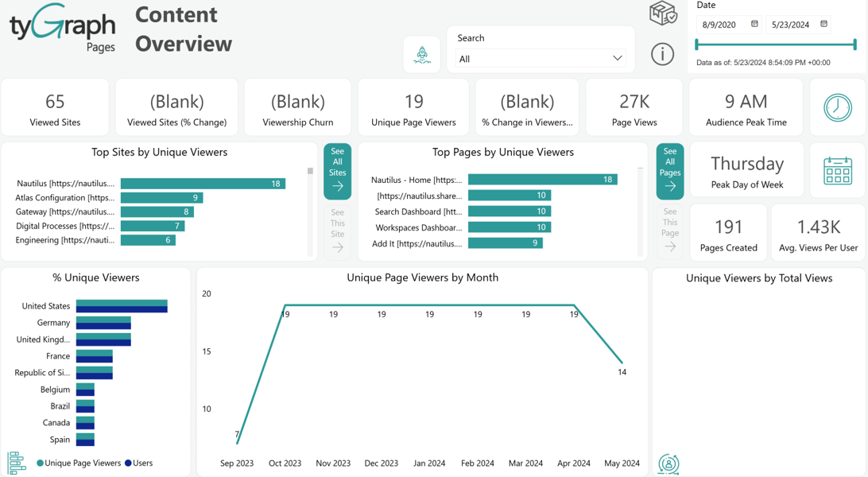Screen dimensions: 868x477
Task: Select the Gateway site bar
Action: click(x=157, y=212)
